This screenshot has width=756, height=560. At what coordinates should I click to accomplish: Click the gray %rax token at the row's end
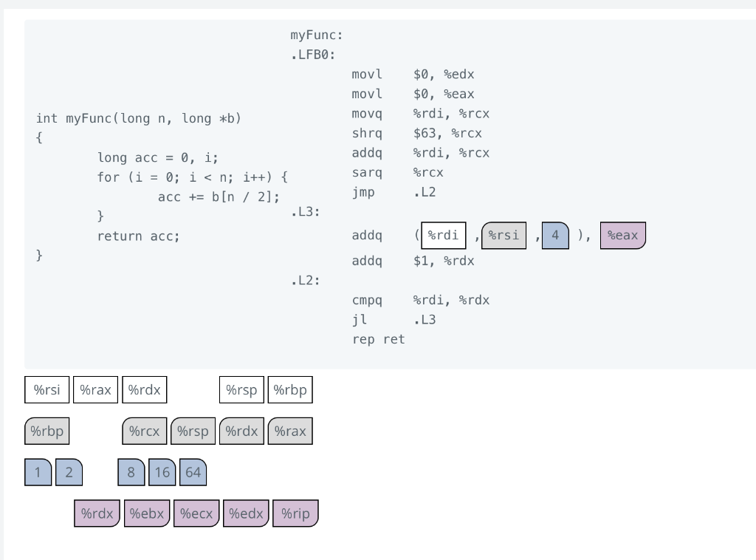pos(290,431)
